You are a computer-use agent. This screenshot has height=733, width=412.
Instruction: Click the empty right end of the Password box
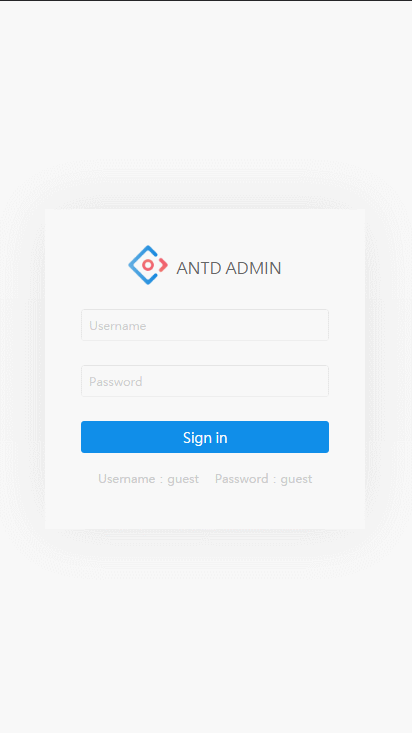tap(299, 381)
